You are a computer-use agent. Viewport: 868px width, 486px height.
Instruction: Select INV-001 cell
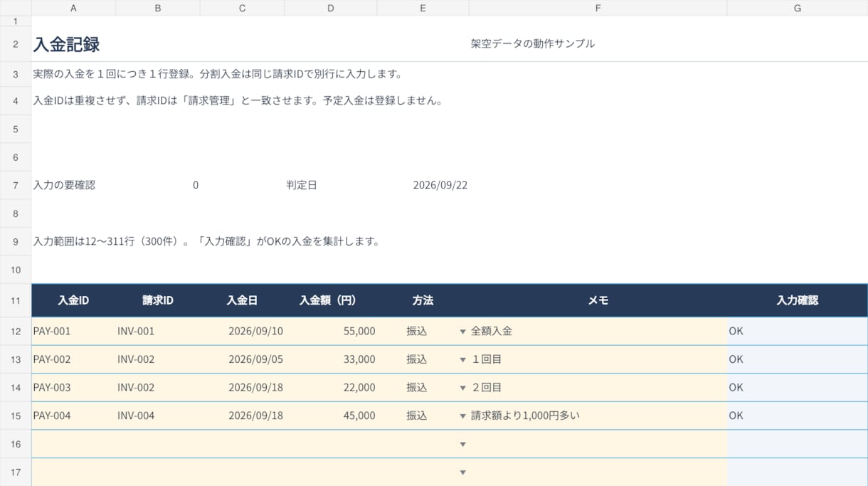[x=158, y=331]
